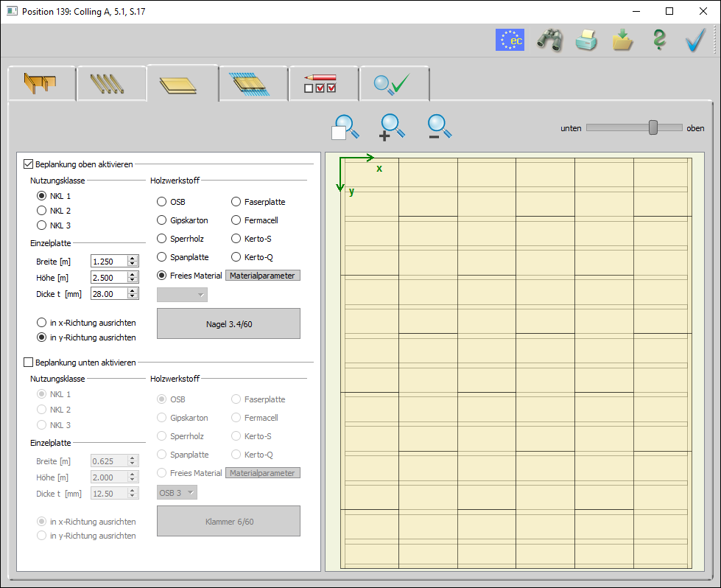Click the zoom out magnifier icon
The width and height of the screenshot is (721, 588).
[x=439, y=127]
